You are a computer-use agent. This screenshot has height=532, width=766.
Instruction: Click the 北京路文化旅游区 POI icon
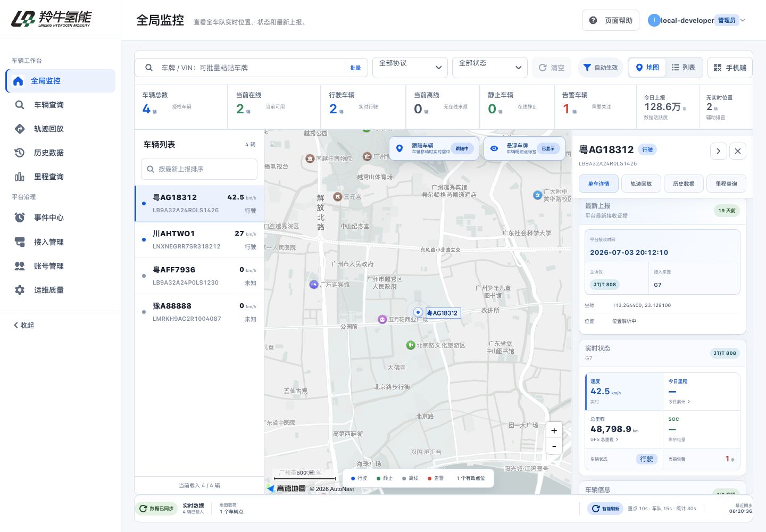[x=411, y=345]
